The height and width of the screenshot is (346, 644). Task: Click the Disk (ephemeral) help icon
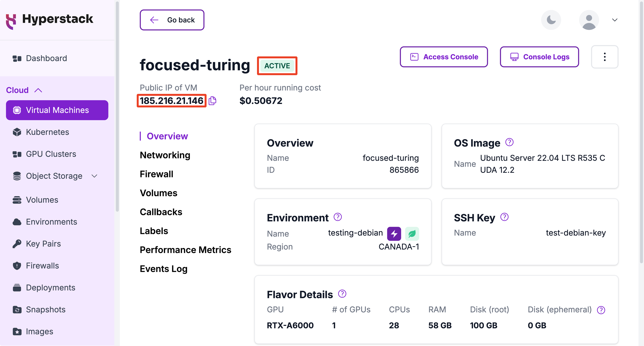601,310
